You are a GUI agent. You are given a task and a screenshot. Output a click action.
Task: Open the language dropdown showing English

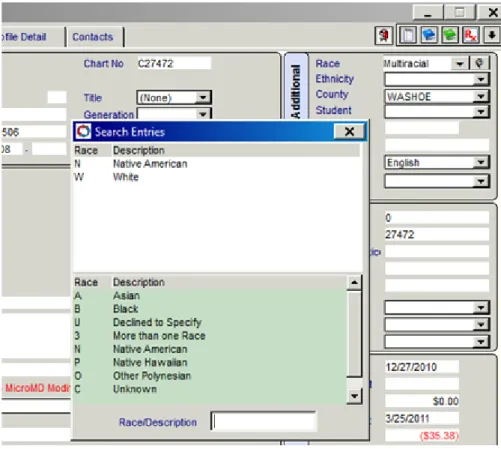[x=481, y=162]
